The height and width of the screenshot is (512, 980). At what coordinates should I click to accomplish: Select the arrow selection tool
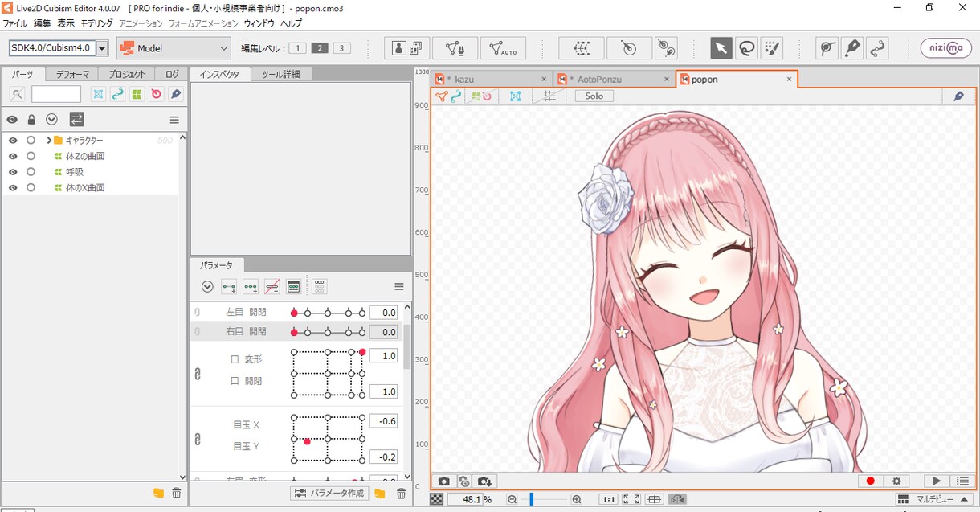click(721, 48)
